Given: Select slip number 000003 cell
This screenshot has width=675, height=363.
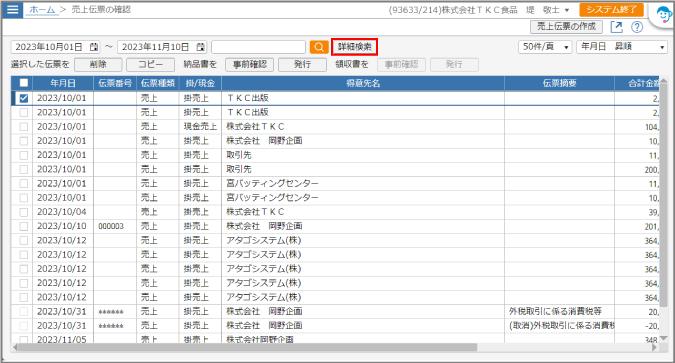Looking at the screenshot, I should click(x=115, y=226).
